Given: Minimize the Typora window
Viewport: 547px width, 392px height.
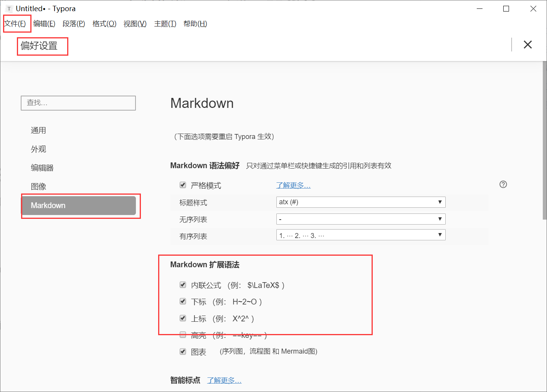Looking at the screenshot, I should coord(480,8).
